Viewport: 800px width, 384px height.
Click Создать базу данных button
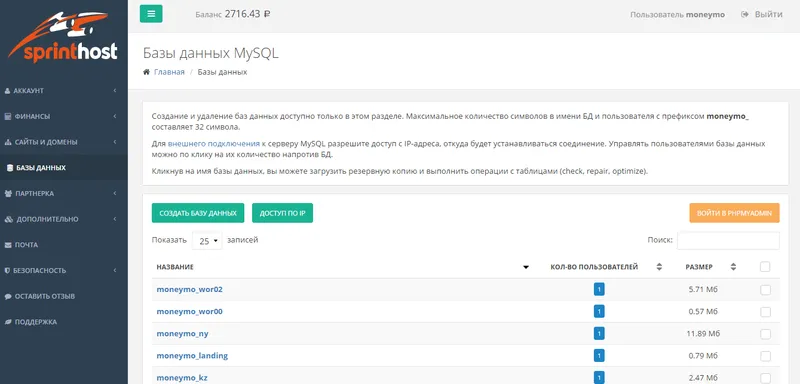pos(198,213)
